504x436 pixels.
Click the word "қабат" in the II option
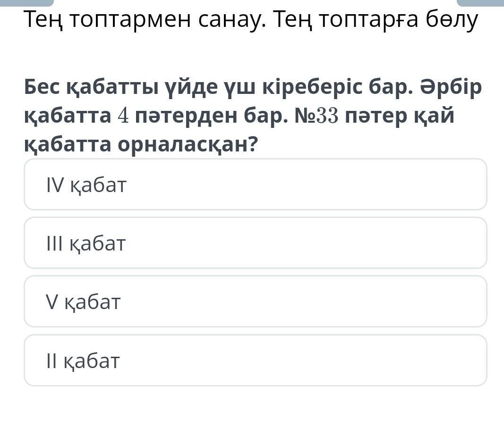92,361
